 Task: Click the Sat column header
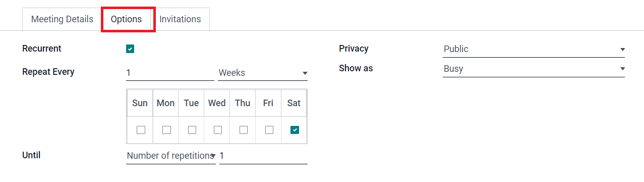click(294, 103)
